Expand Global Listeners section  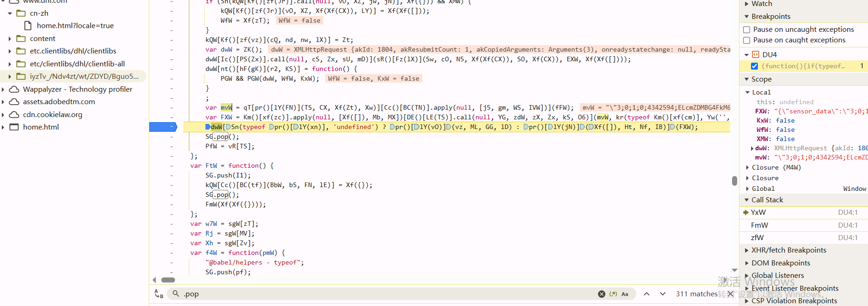(747, 276)
